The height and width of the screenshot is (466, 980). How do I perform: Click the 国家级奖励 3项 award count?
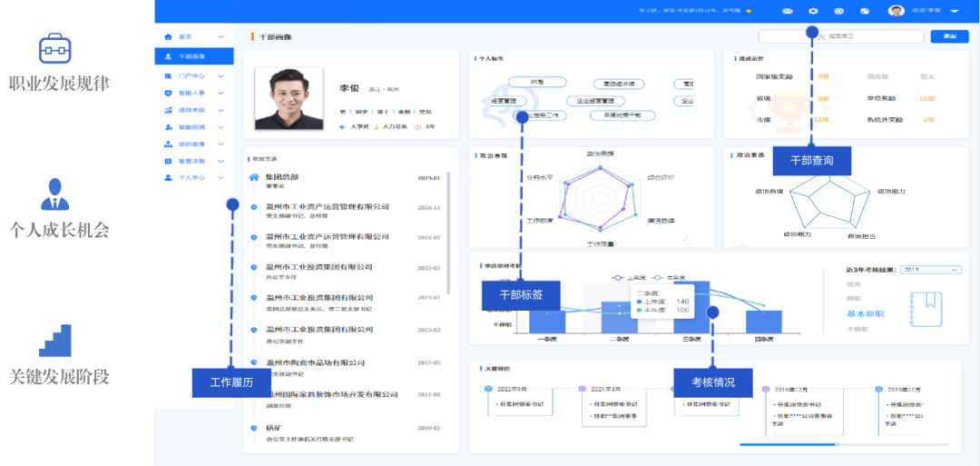point(823,77)
